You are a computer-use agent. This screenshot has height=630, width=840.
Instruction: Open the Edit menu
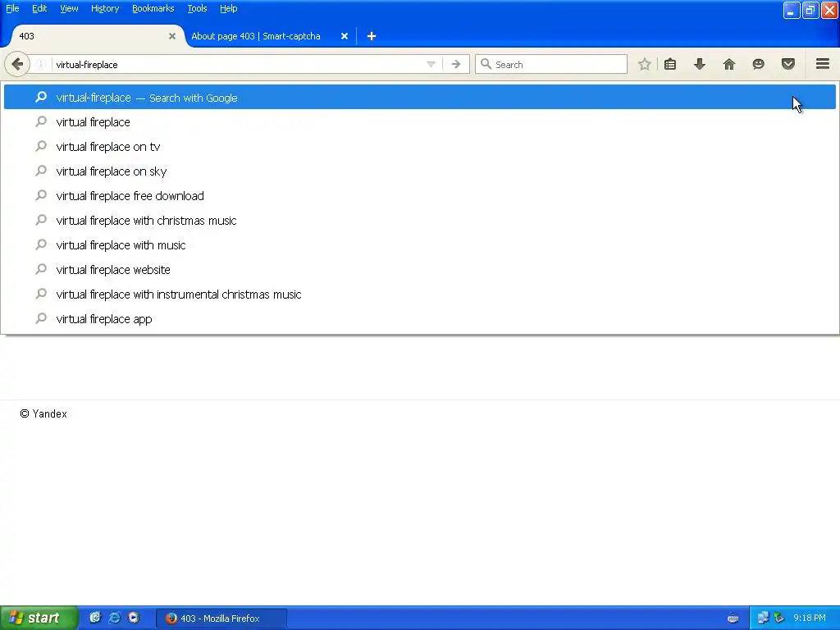pos(39,8)
